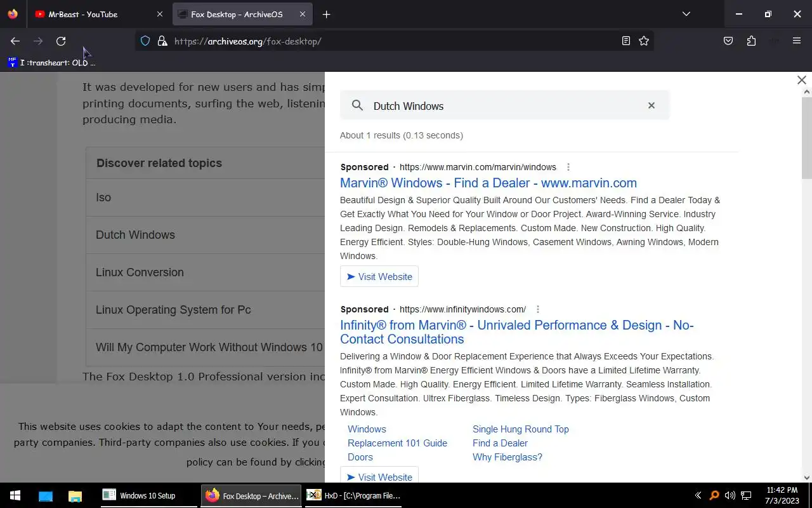This screenshot has height=508, width=812.
Task: Click the search magnifier icon in overlay
Action: pos(357,105)
